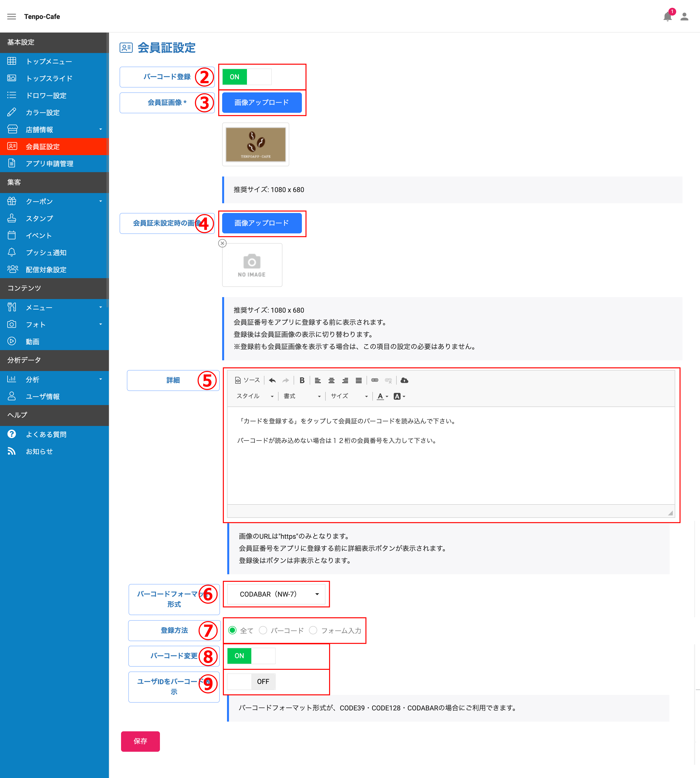This screenshot has width=700, height=778.
Task: Open the CODABAR (NW-7) format dropdown
Action: [x=276, y=594]
